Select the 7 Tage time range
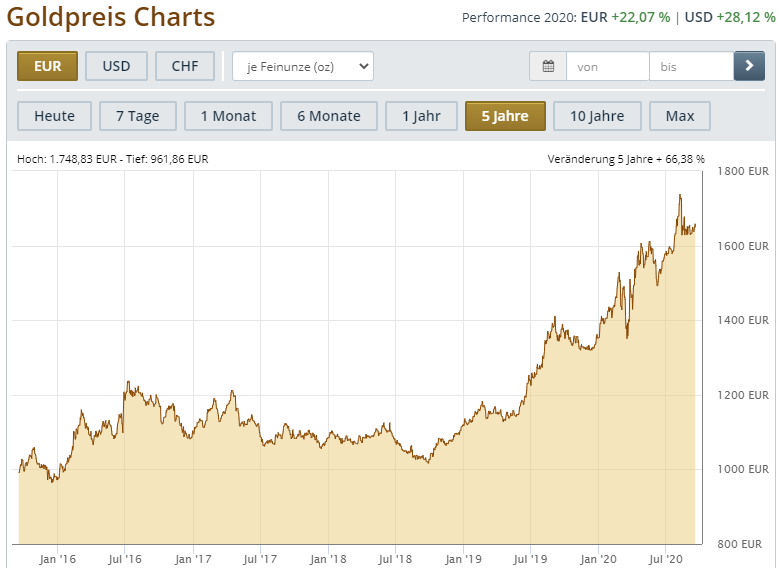 click(x=138, y=116)
